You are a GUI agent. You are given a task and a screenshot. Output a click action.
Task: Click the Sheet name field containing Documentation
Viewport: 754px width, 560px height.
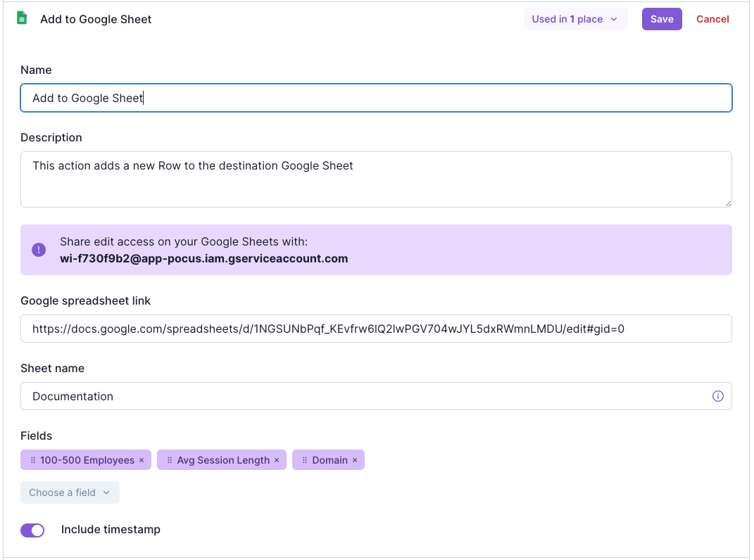coord(376,396)
